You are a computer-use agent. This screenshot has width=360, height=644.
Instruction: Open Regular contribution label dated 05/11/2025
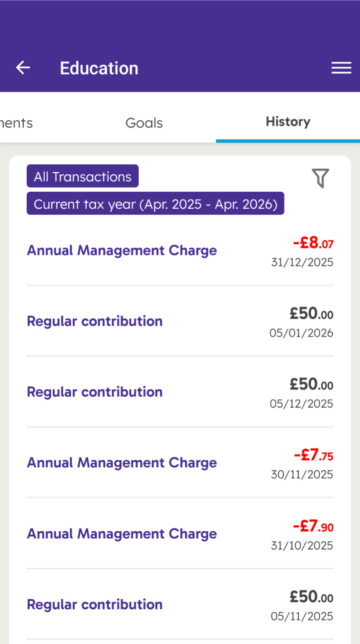95,604
